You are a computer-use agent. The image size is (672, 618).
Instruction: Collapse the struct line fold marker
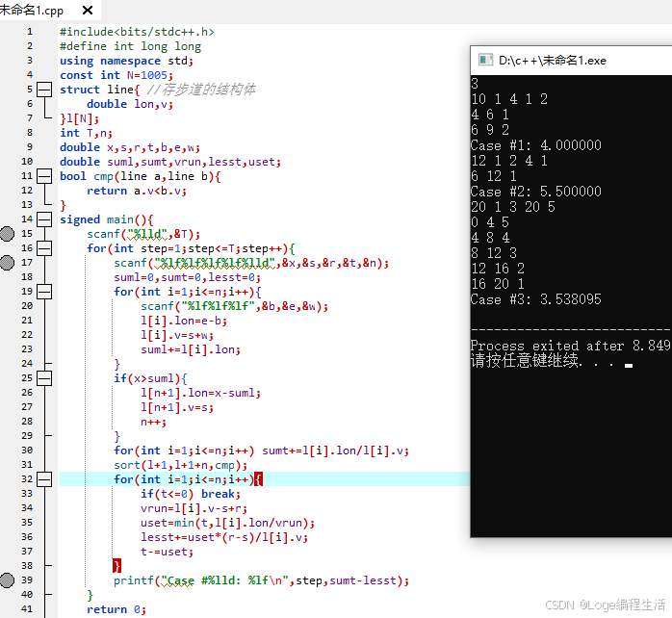pyautogui.click(x=44, y=90)
